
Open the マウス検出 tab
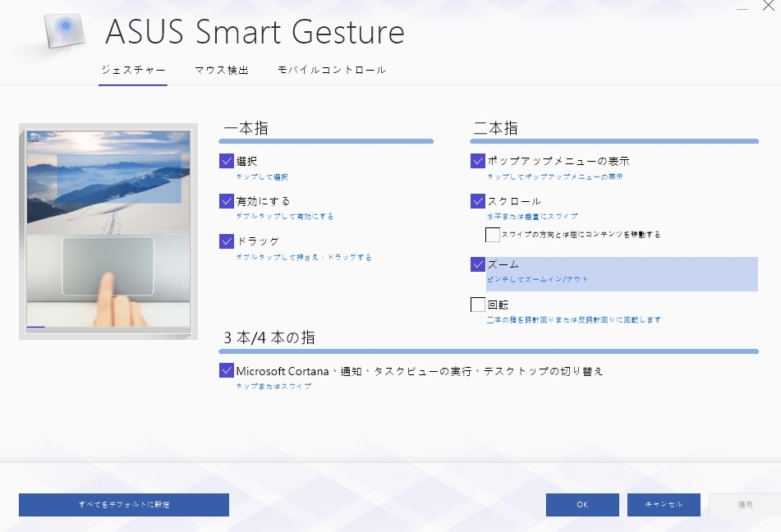click(x=222, y=71)
